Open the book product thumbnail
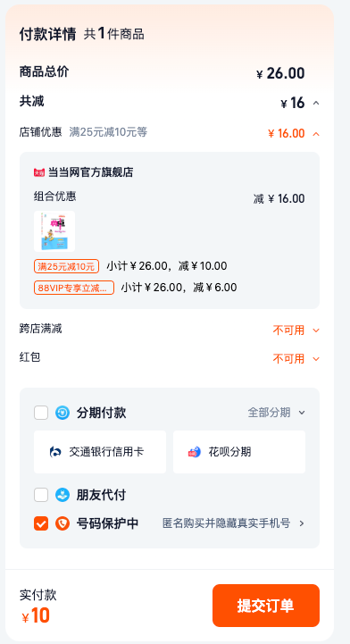This screenshot has width=350, height=644. [54, 231]
